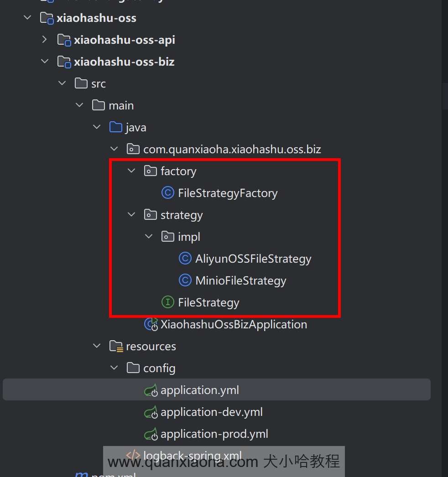Collapse the config folder
Image resolution: width=448 pixels, height=477 pixels.
114,368
